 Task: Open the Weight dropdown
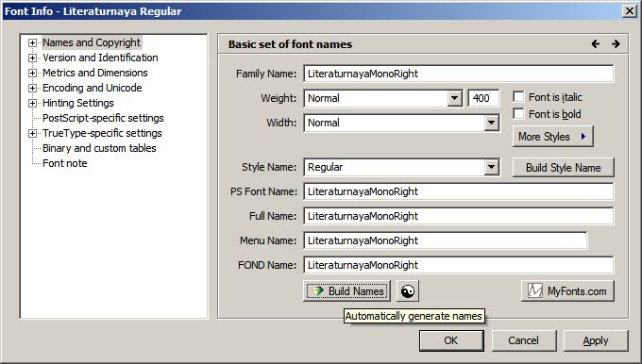[454, 99]
